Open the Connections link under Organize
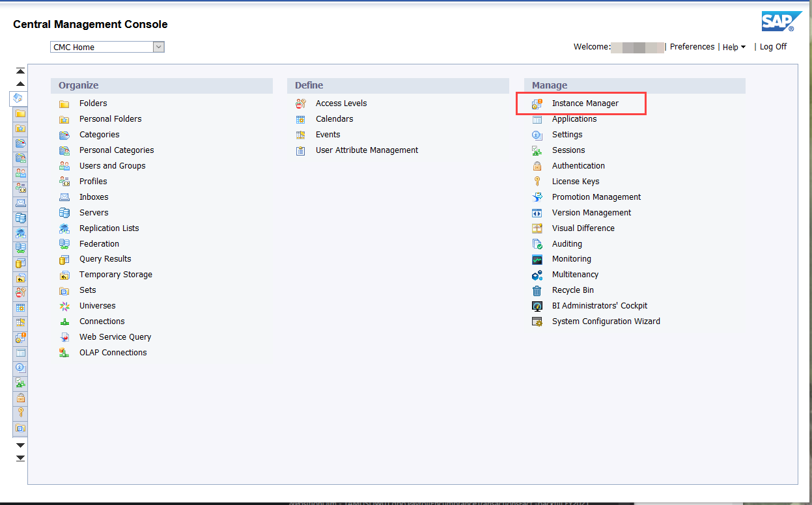812x505 pixels. tap(102, 321)
